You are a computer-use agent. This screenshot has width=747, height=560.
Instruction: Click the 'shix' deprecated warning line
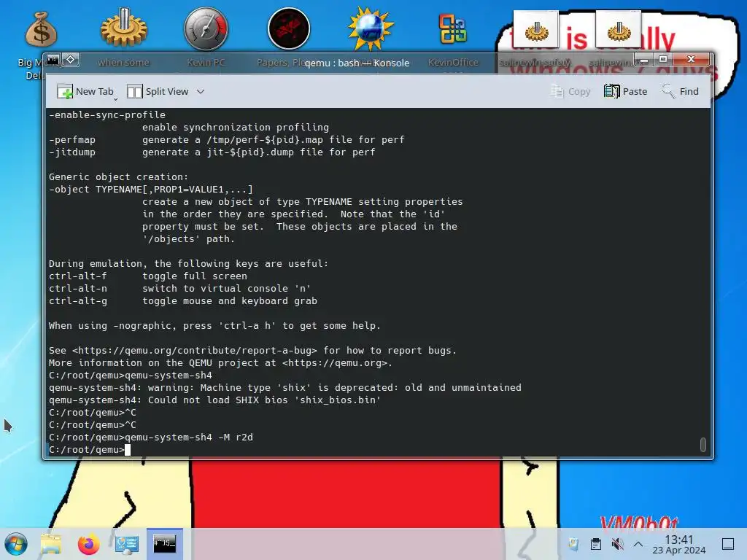point(285,388)
